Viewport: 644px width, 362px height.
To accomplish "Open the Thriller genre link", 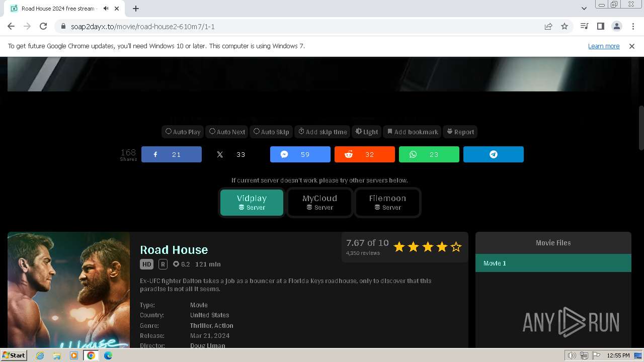I will coord(200,325).
